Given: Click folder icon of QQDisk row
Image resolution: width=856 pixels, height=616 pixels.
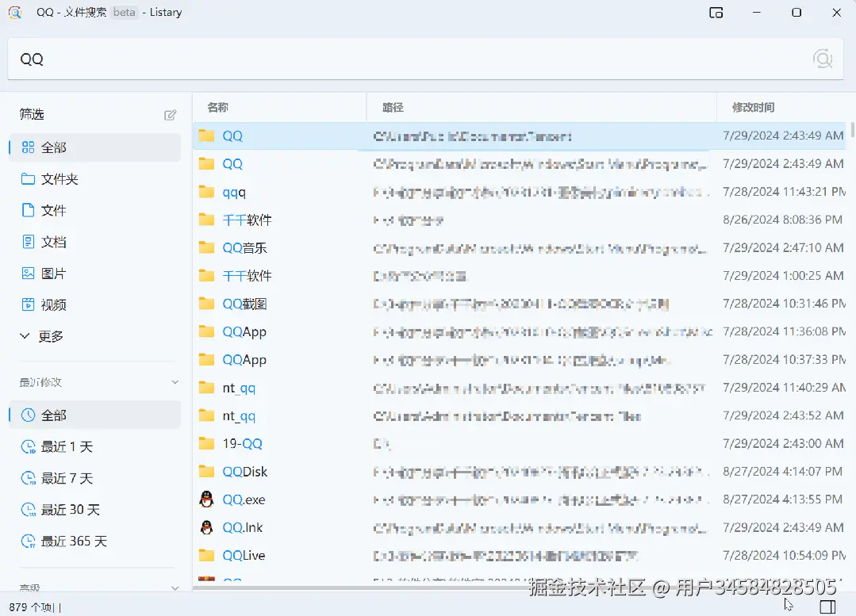Looking at the screenshot, I should [x=206, y=472].
